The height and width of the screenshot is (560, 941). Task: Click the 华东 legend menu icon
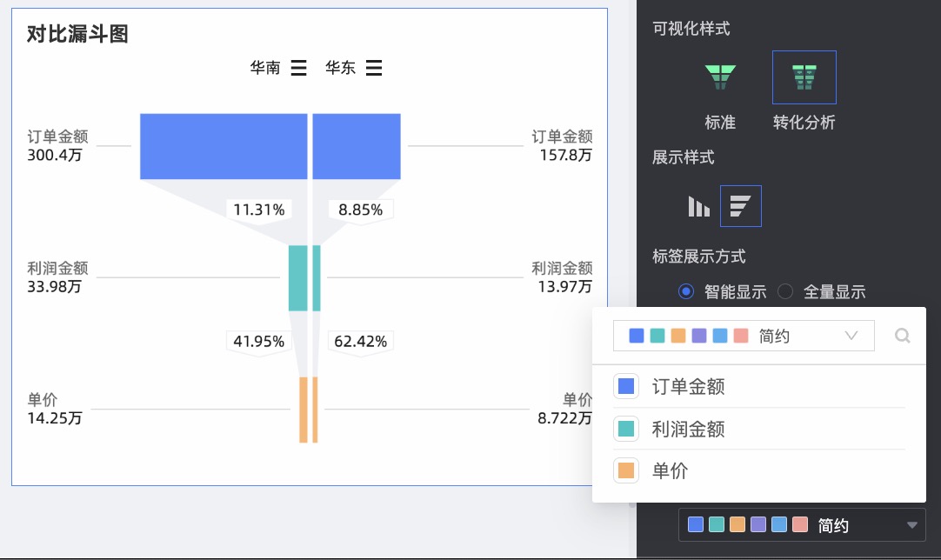[x=374, y=68]
